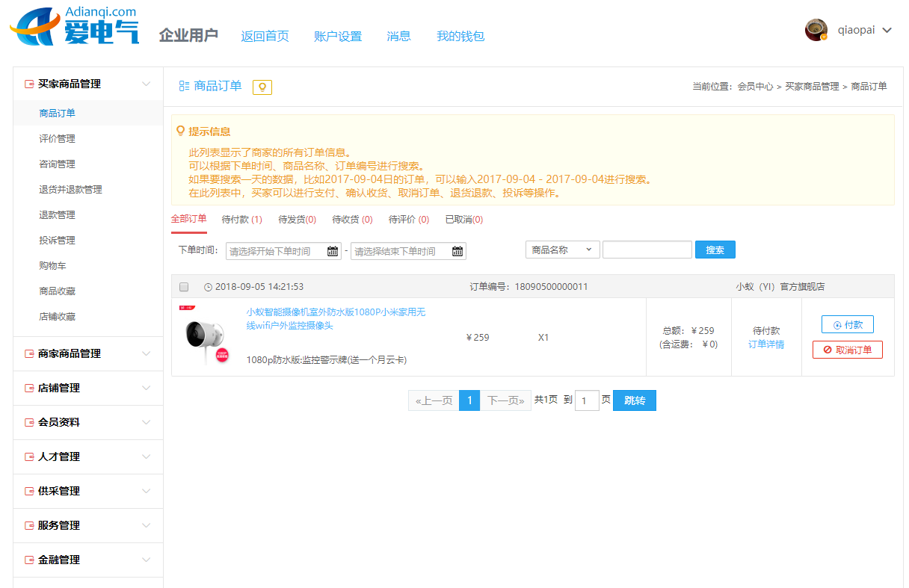Screen dimensions: 909x588
Task: Expand the 会员资料 sidebar section
Action: pos(147,422)
